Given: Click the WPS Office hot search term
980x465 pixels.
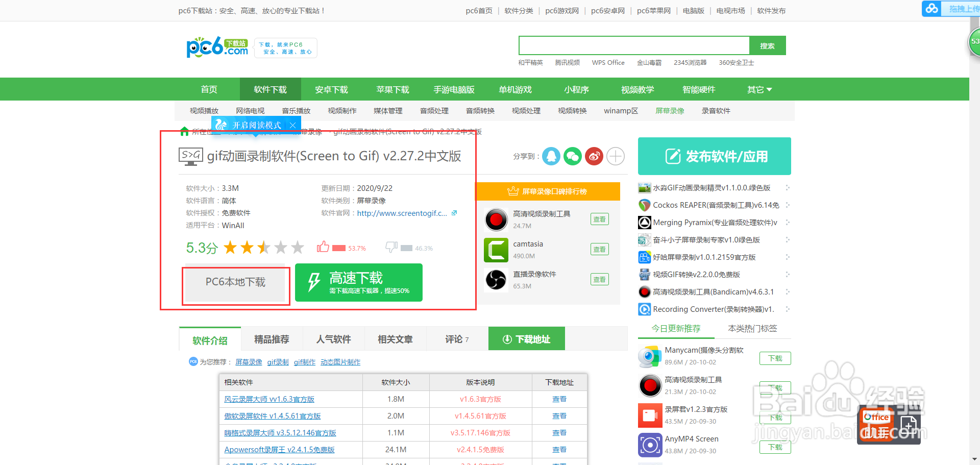Looking at the screenshot, I should (x=608, y=63).
